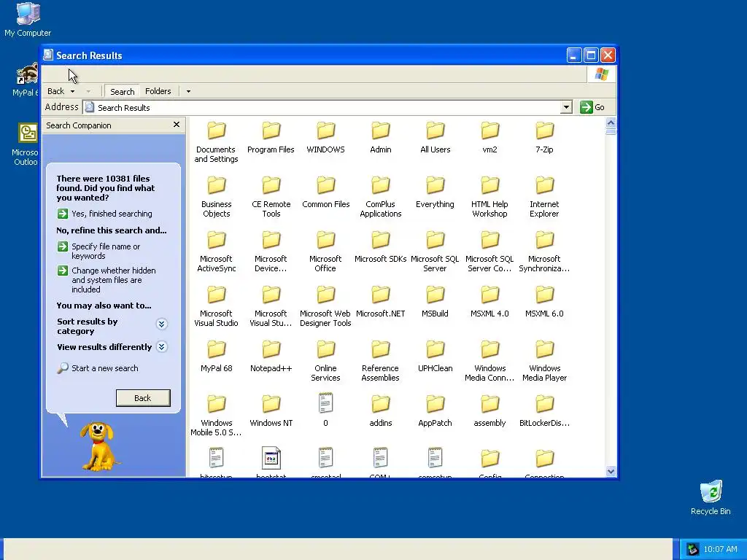Select the Everything folder

[x=436, y=192]
